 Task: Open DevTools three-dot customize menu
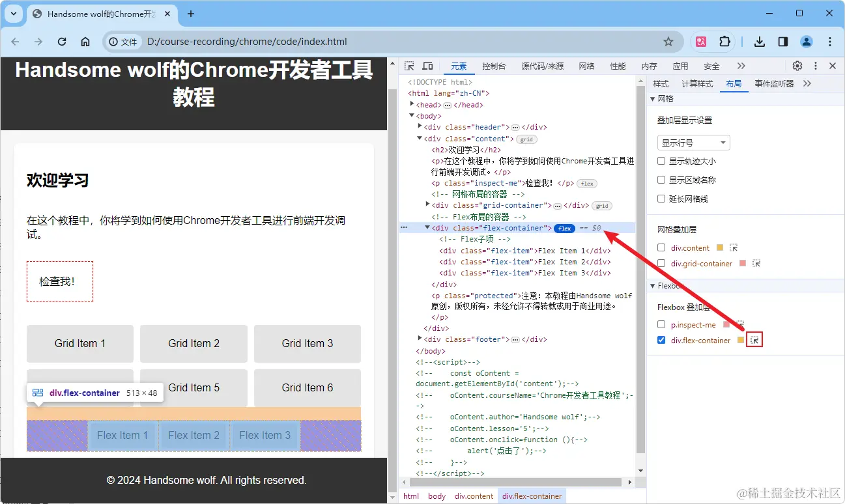click(x=815, y=66)
